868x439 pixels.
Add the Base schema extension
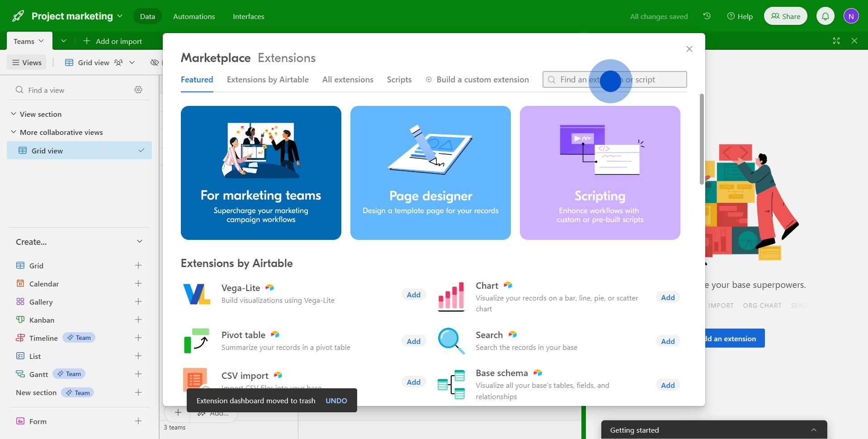coord(667,385)
